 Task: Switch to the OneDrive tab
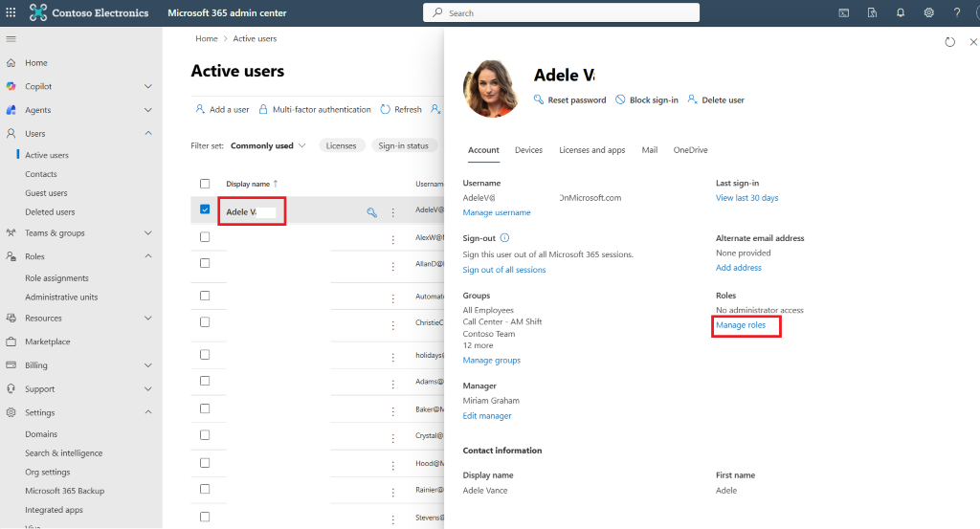691,150
